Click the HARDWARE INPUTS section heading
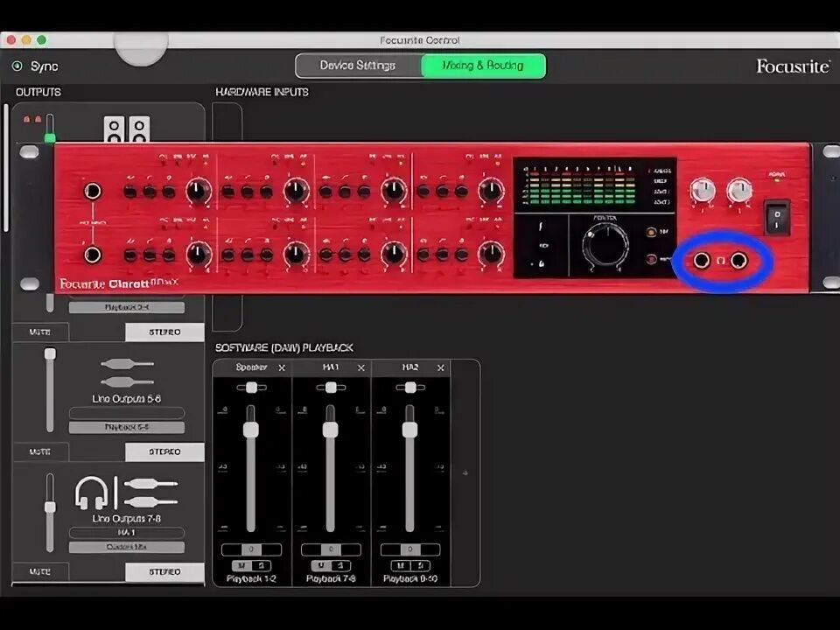Viewport: 840px width, 630px height. [262, 92]
